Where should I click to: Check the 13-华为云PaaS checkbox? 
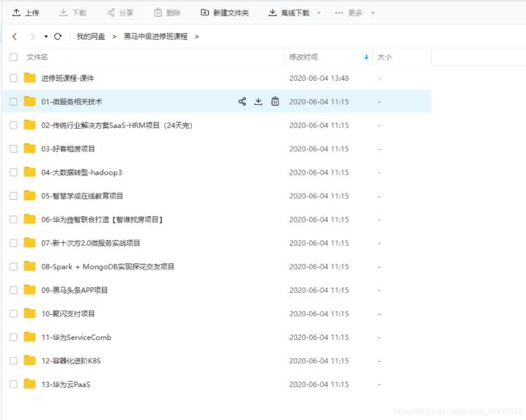[14, 384]
